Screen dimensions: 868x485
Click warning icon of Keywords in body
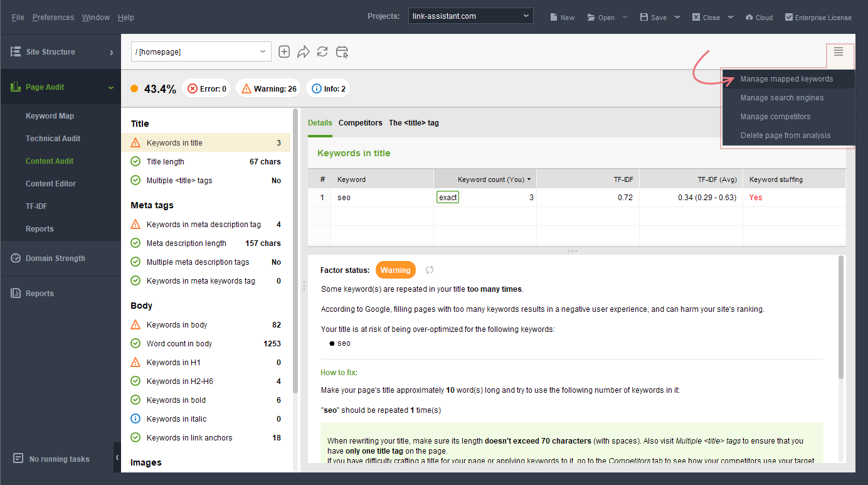pos(135,324)
